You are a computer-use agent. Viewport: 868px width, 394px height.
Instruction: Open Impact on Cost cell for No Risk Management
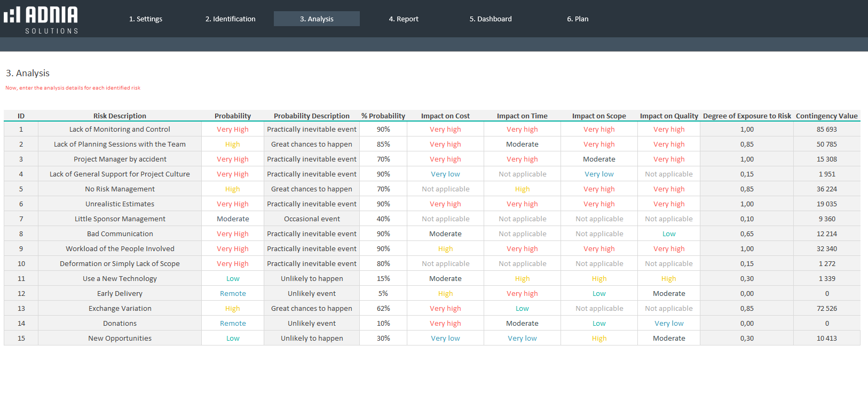pyautogui.click(x=445, y=189)
